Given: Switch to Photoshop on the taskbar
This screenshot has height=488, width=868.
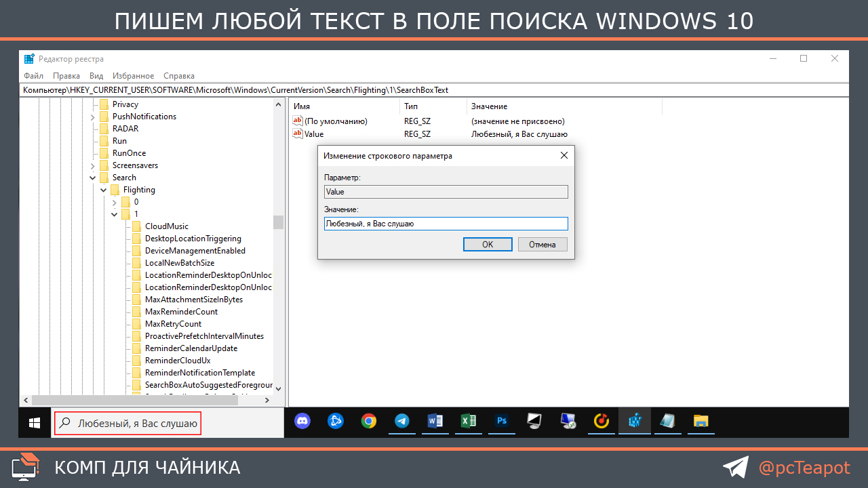Looking at the screenshot, I should click(x=502, y=422).
